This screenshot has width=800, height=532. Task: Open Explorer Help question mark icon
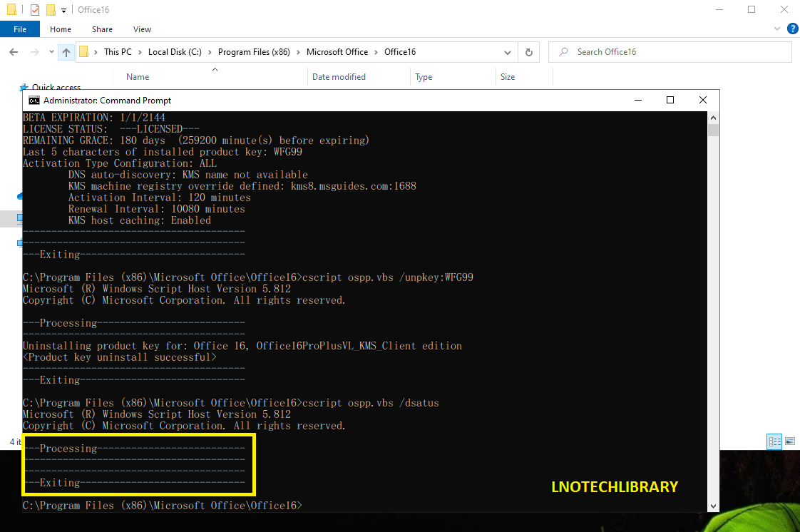[x=792, y=29]
